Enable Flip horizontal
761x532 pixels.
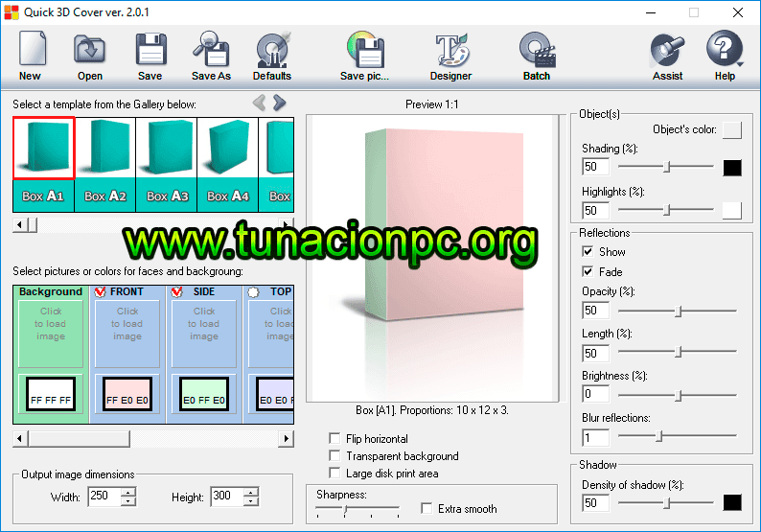pos(334,438)
